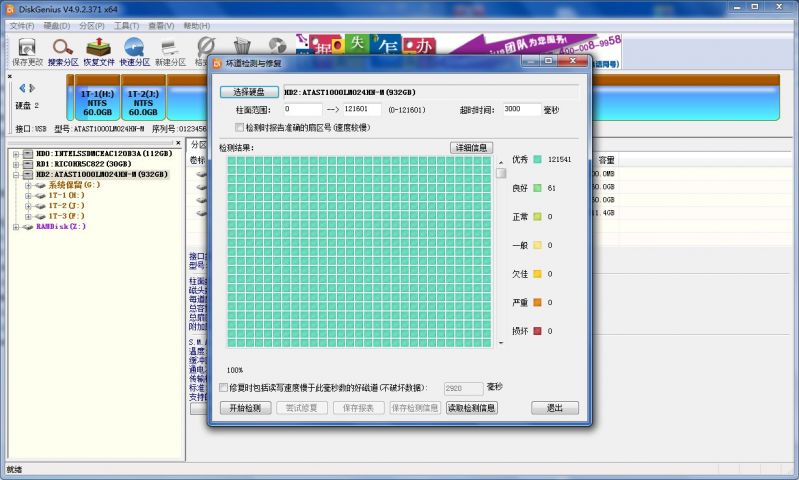Click the green 优秀 (Excellent) color swatch
The image size is (799, 480).
click(537, 160)
